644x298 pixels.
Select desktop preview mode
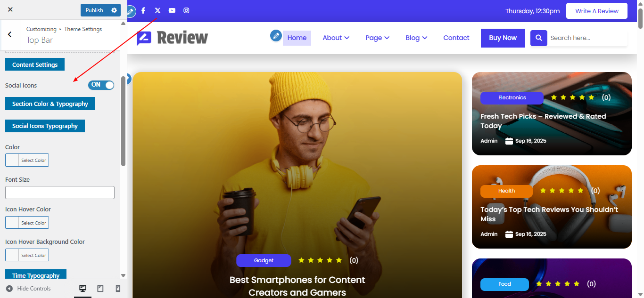tap(83, 289)
